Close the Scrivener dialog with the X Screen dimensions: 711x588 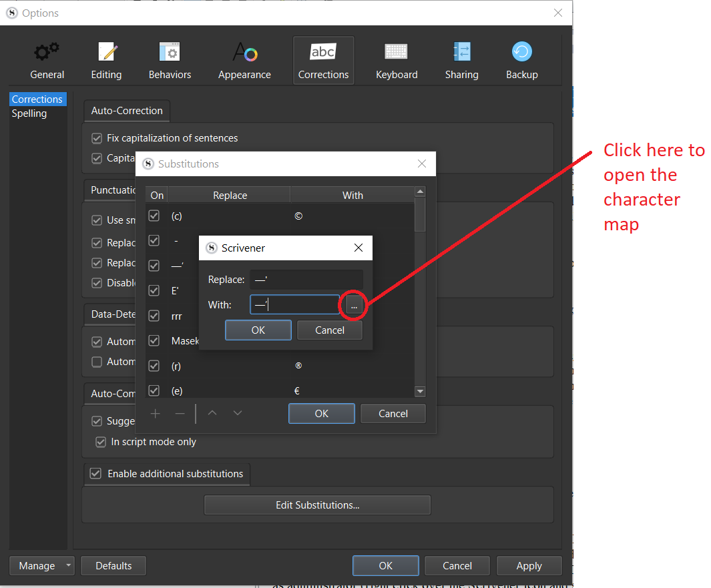359,248
